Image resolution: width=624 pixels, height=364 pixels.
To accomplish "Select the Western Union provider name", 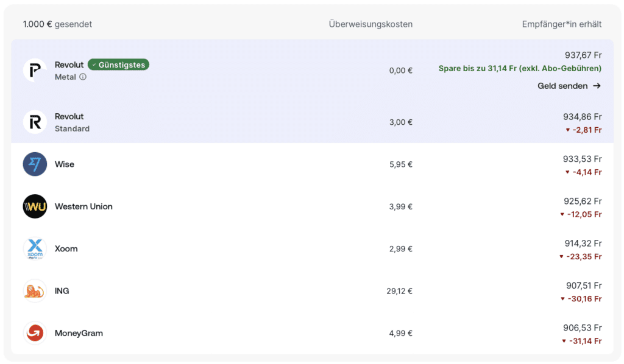I will [83, 206].
